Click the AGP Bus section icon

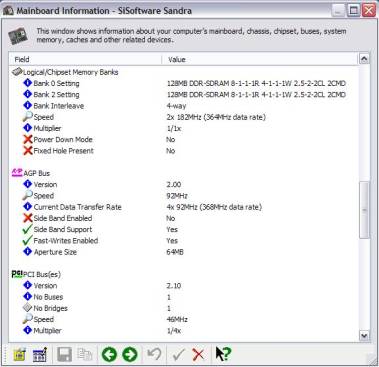[x=17, y=173]
